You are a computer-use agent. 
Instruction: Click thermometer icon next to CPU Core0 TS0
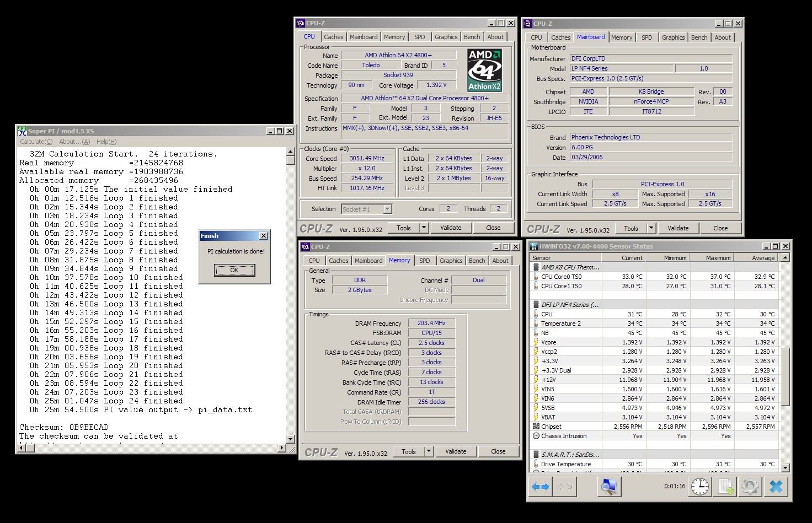click(536, 277)
